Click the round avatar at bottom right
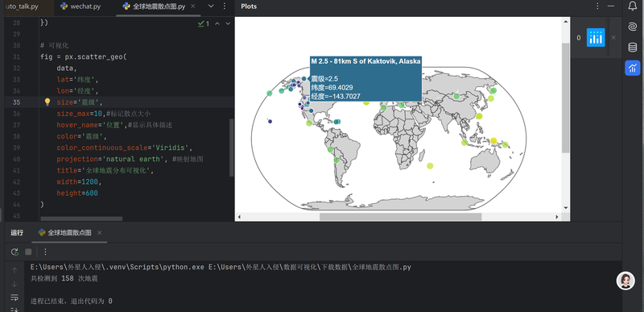The width and height of the screenshot is (644, 312). 625,281
